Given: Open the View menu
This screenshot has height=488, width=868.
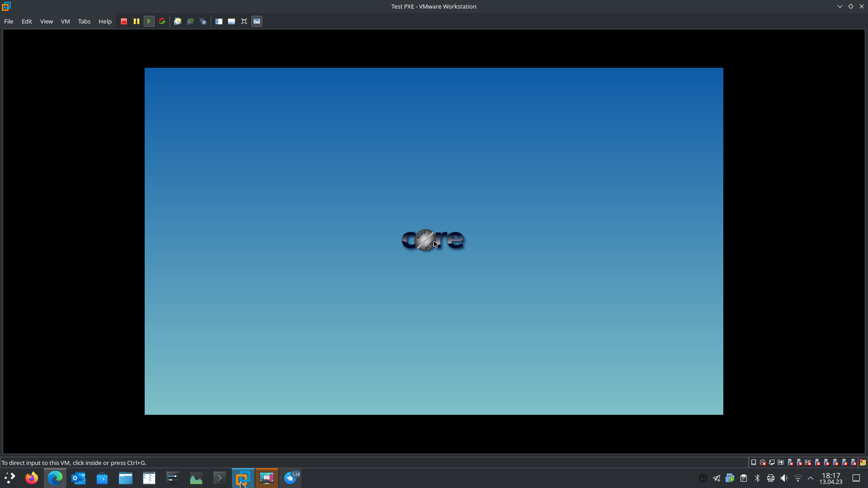Looking at the screenshot, I should (x=47, y=21).
